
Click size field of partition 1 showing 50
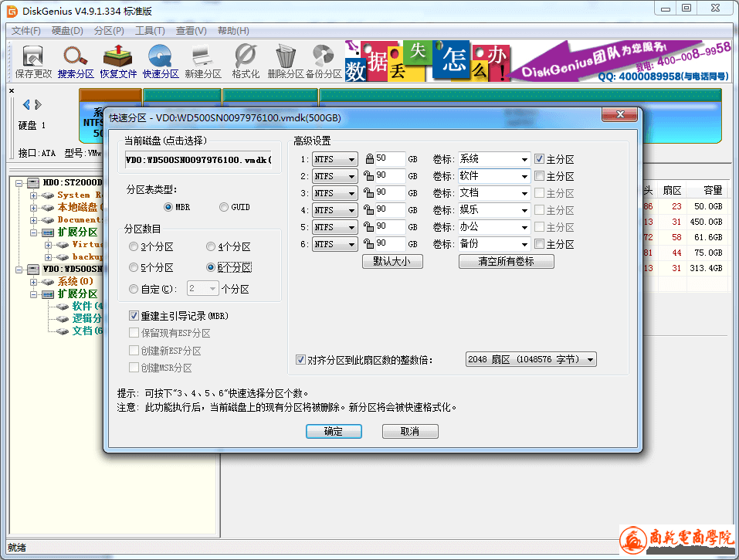[390, 159]
